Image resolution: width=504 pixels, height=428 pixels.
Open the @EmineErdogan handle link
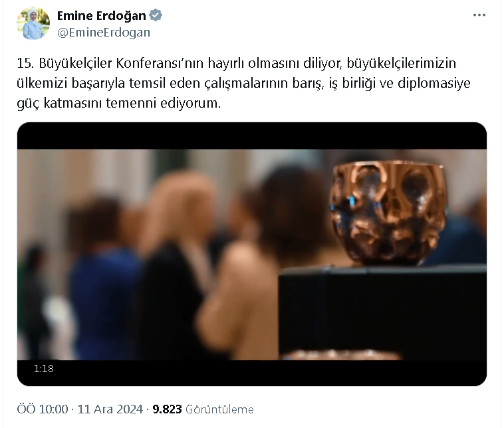104,33
